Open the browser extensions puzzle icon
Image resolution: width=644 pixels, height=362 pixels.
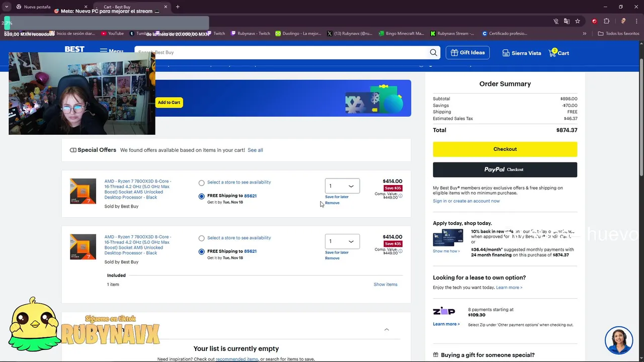pyautogui.click(x=606, y=21)
